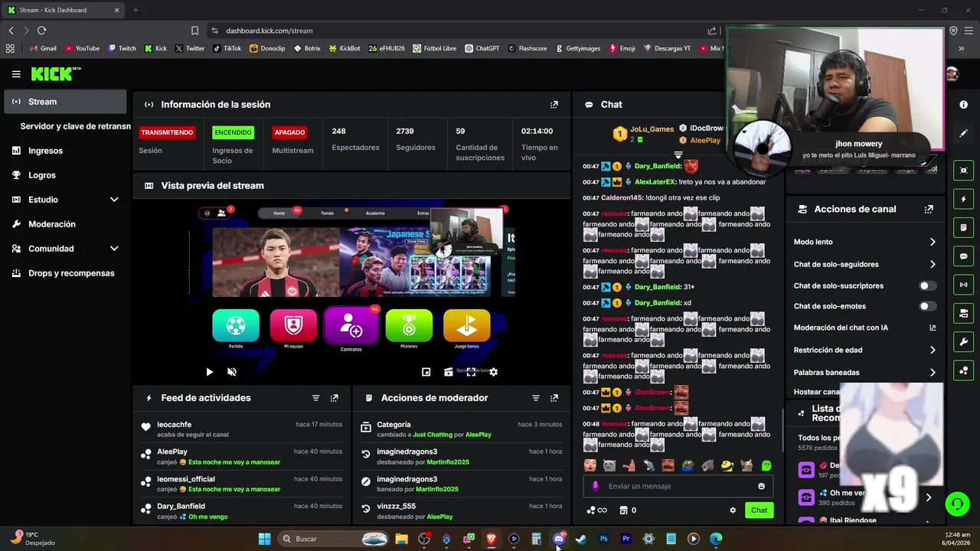Screen dimensions: 980x551
Task: Expand Palabras baneadas options
Action: [x=933, y=373]
